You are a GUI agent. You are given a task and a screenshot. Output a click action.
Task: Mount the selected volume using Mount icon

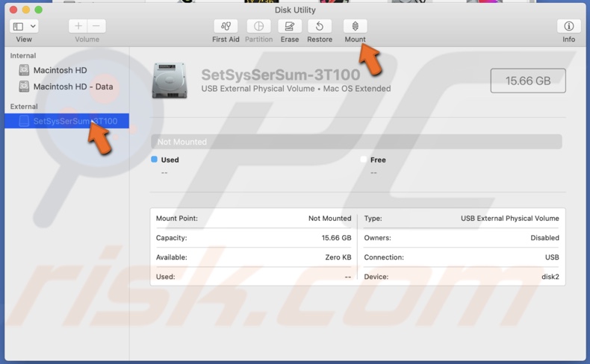click(355, 27)
